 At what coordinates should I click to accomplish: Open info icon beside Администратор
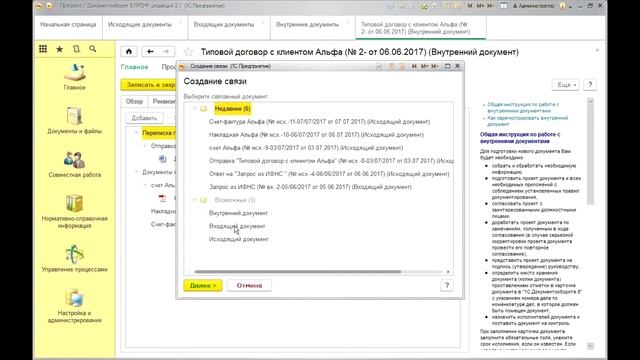coord(562,6)
